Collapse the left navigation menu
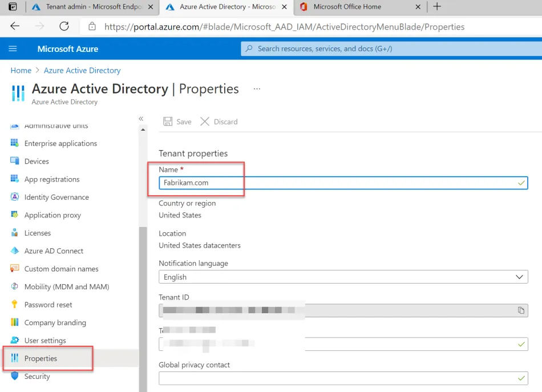 pyautogui.click(x=141, y=119)
